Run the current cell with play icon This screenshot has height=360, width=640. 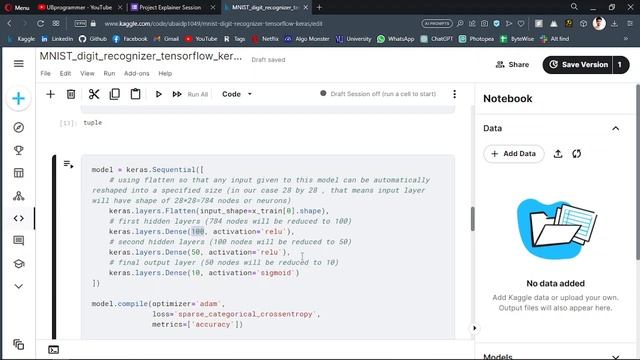point(158,94)
